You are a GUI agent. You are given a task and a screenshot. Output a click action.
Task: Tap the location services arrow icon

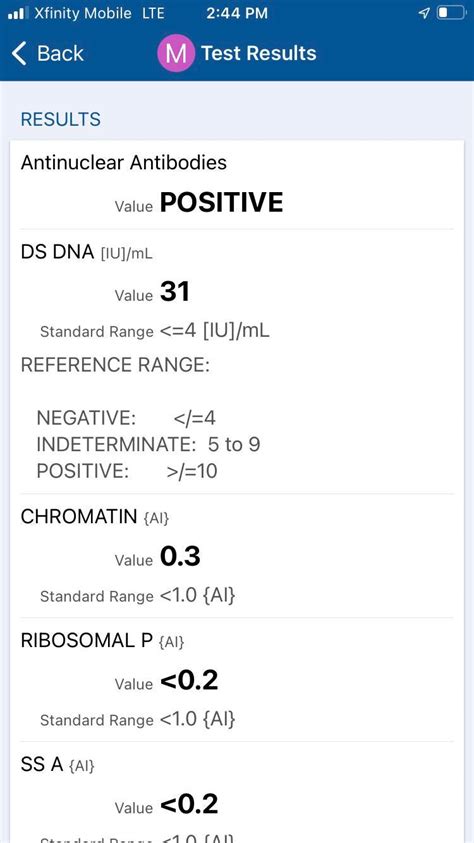424,13
